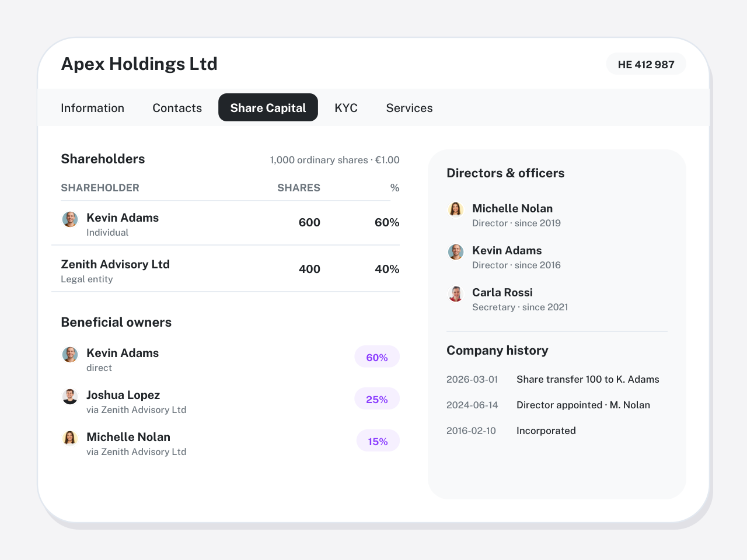Click 'Individual' label under Kevin Adams

[107, 232]
